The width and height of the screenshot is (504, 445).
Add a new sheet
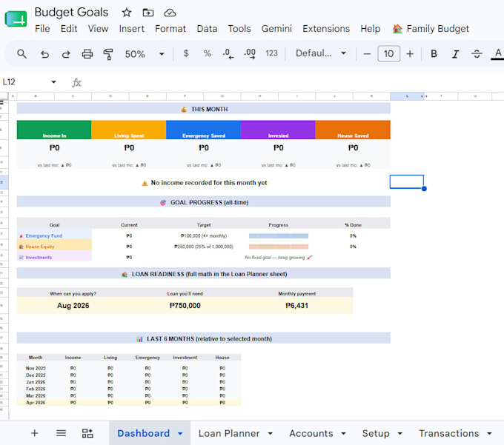pyautogui.click(x=34, y=433)
